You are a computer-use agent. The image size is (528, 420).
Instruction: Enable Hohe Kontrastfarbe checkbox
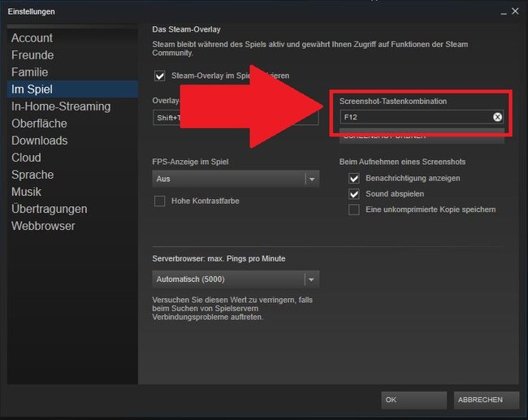159,201
